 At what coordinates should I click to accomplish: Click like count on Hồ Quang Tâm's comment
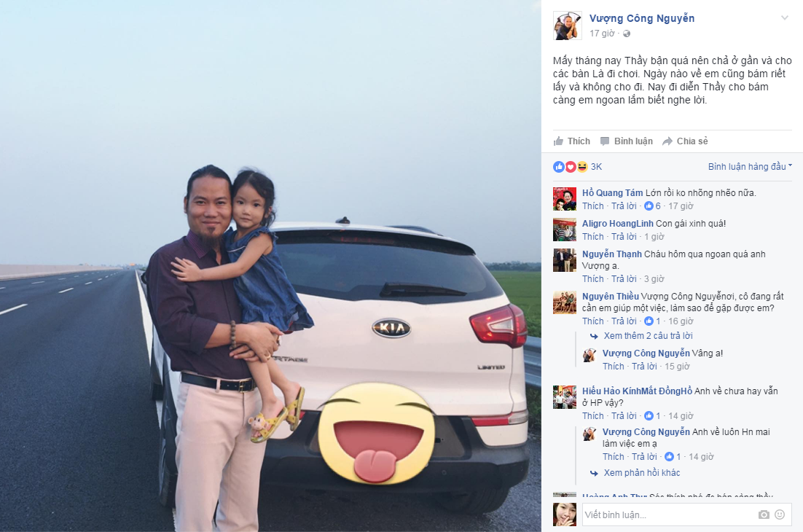tap(652, 206)
